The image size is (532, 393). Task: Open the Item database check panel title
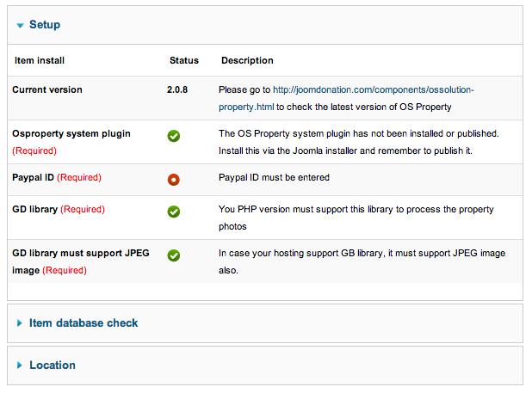pos(84,323)
